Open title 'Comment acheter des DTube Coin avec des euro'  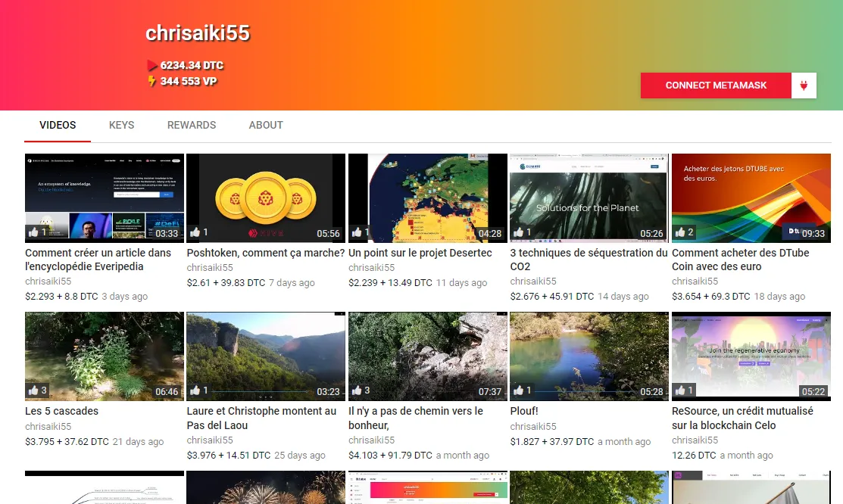click(x=740, y=260)
